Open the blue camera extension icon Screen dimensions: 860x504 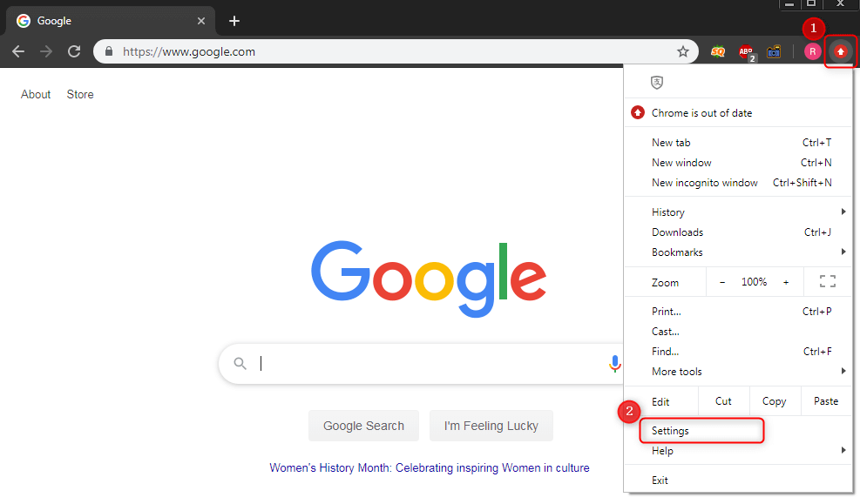(774, 52)
